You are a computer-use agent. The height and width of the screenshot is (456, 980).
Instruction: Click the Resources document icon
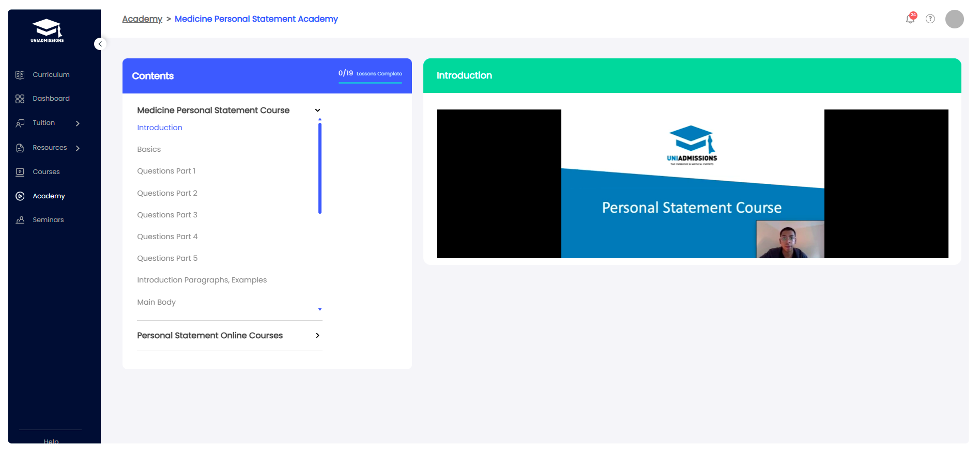point(20,148)
